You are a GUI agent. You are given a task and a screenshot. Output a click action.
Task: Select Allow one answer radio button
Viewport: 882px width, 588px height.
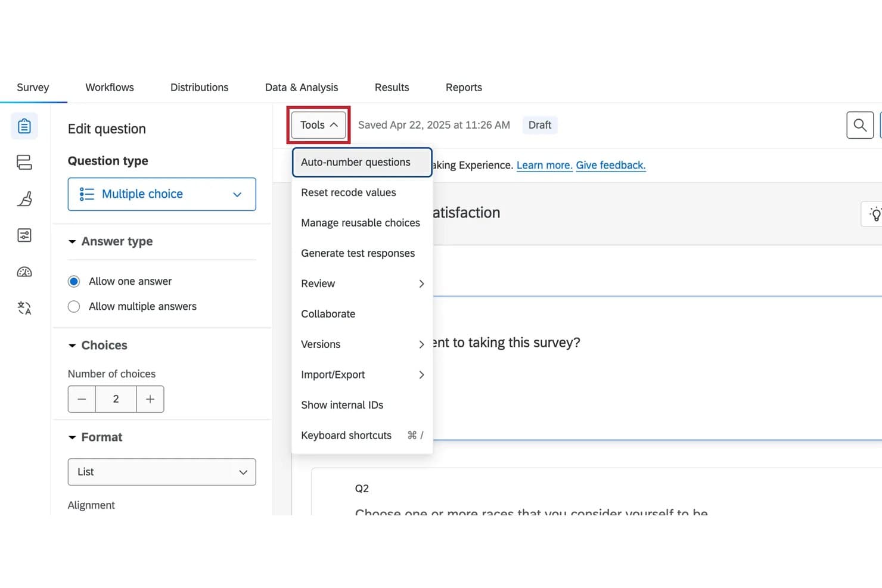click(x=74, y=281)
